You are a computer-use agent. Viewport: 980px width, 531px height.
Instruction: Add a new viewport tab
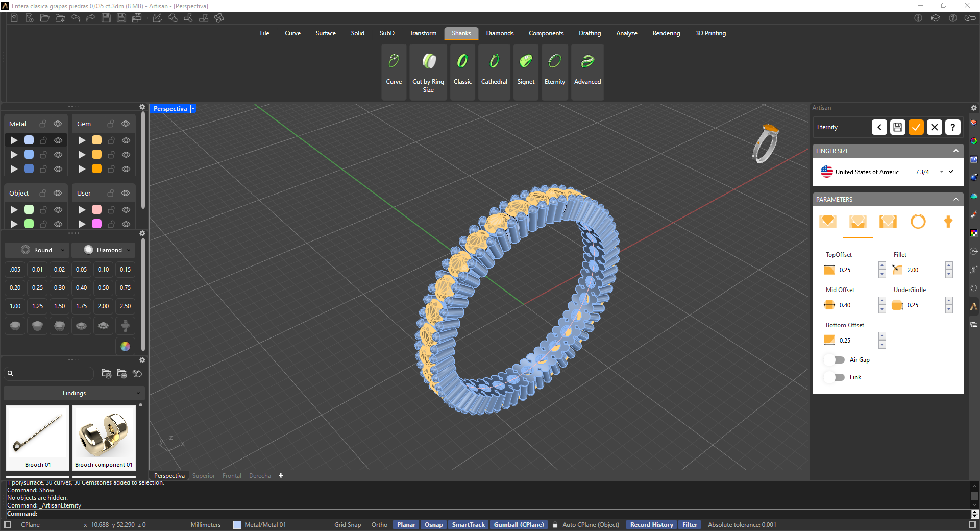(281, 476)
